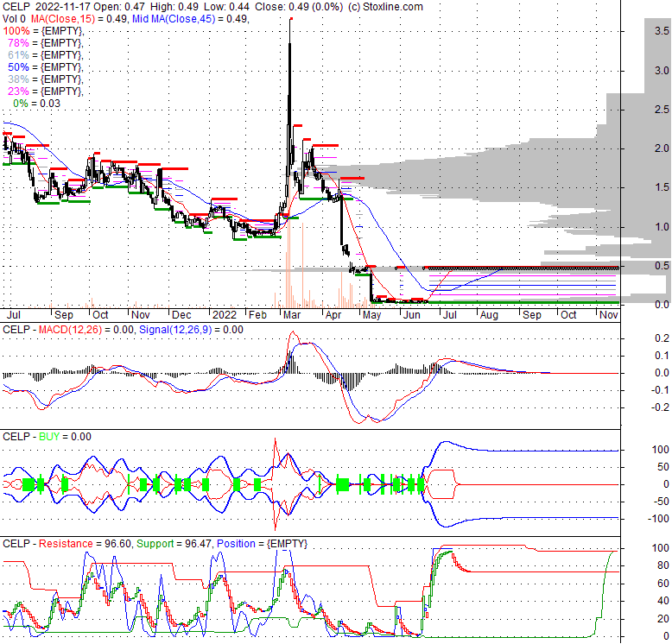Click the Mar label on time axis

pos(292,315)
